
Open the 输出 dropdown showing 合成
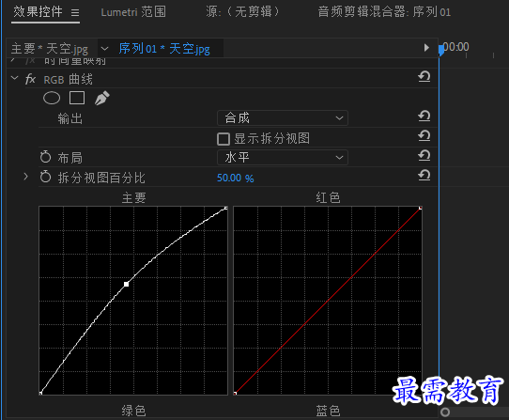pyautogui.click(x=283, y=117)
